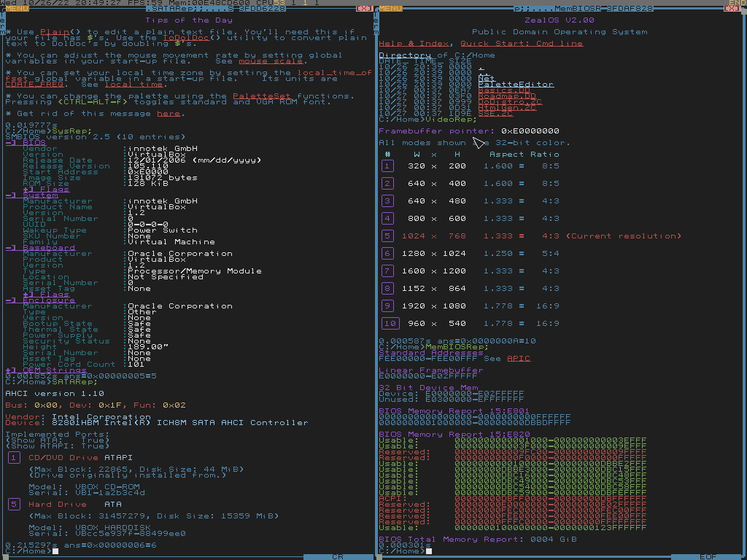Viewport: 747px width, 560px height.
Task: Choose video mode 3 (640 x 480)
Action: click(387, 201)
